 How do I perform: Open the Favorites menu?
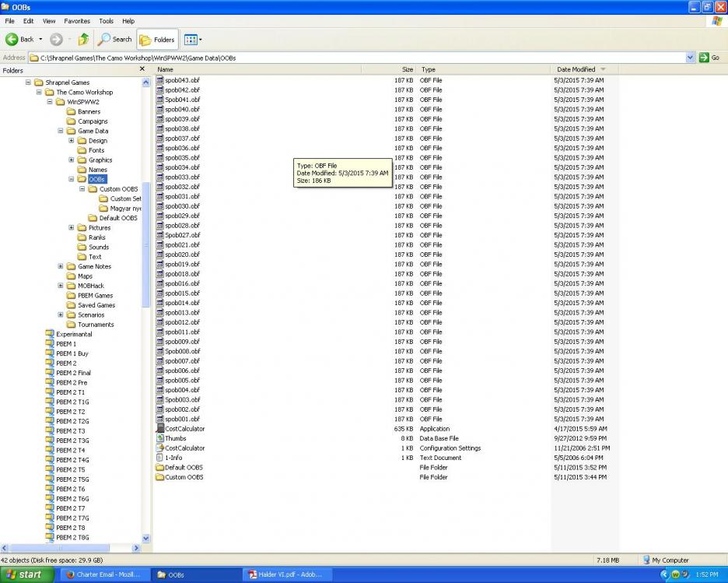coord(76,21)
